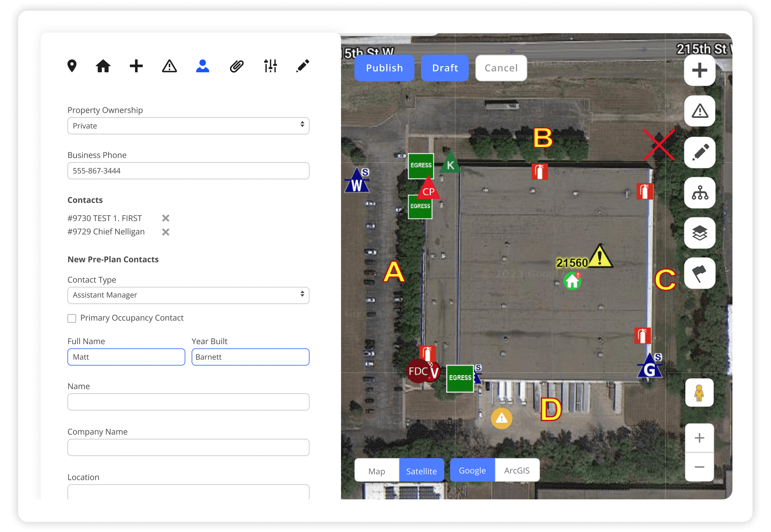Open the Property Ownership dropdown
The width and height of the screenshot is (771, 532).
click(188, 126)
